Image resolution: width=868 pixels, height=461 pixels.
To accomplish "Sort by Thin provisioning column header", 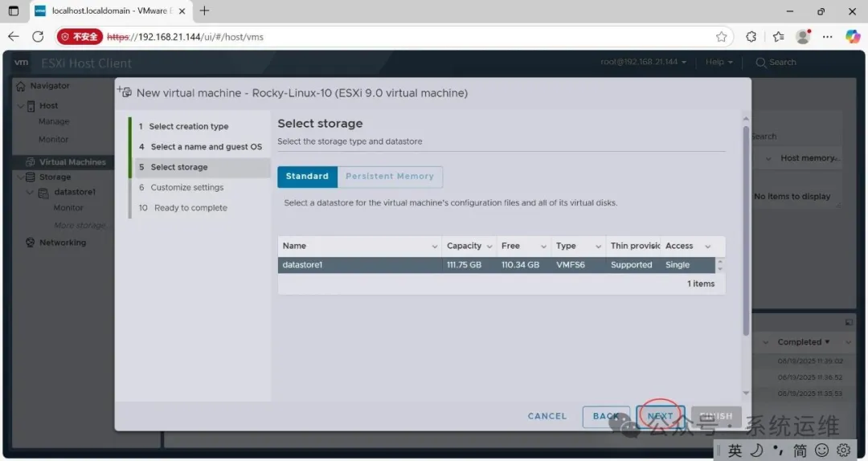I will 634,246.
